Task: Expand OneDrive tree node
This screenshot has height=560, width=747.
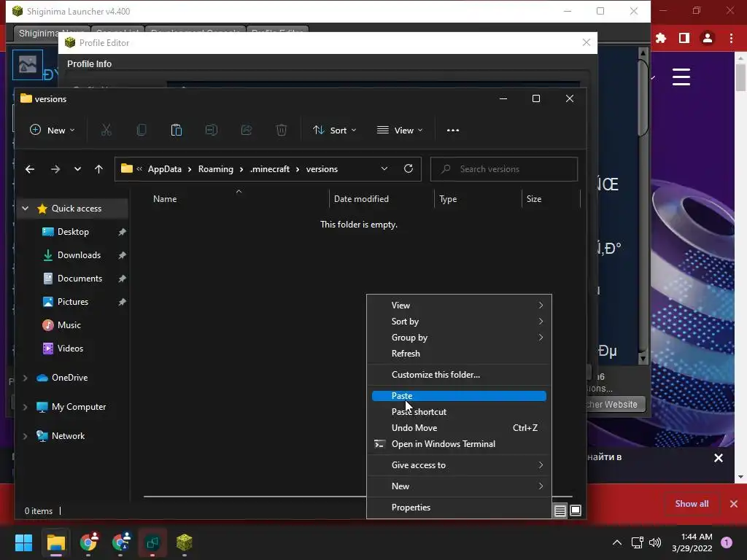Action: 26,378
